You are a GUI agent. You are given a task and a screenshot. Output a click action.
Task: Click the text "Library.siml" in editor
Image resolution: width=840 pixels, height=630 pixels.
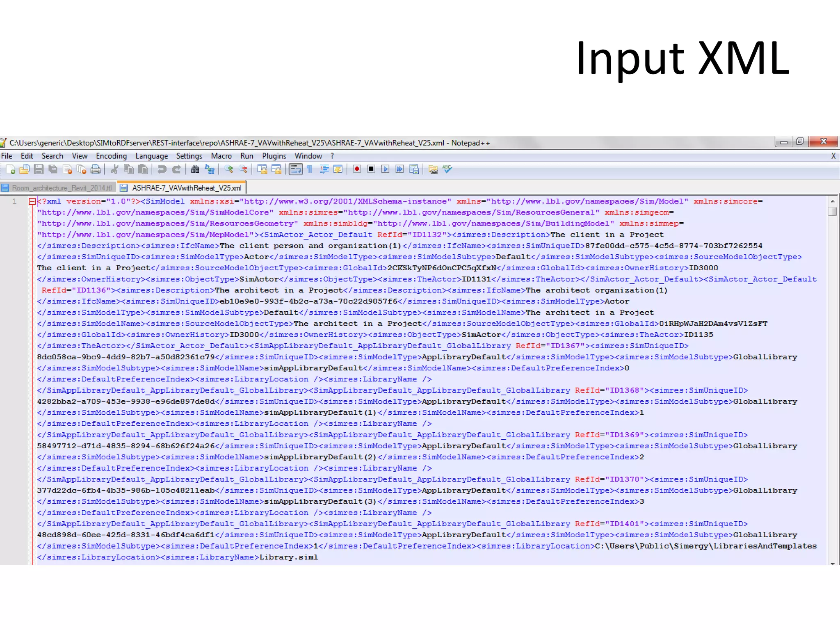click(x=289, y=557)
